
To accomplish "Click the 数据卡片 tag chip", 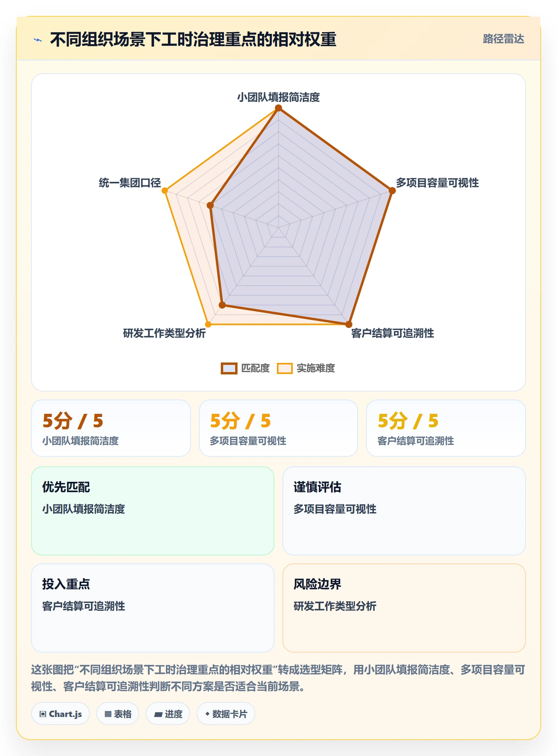I will (226, 714).
